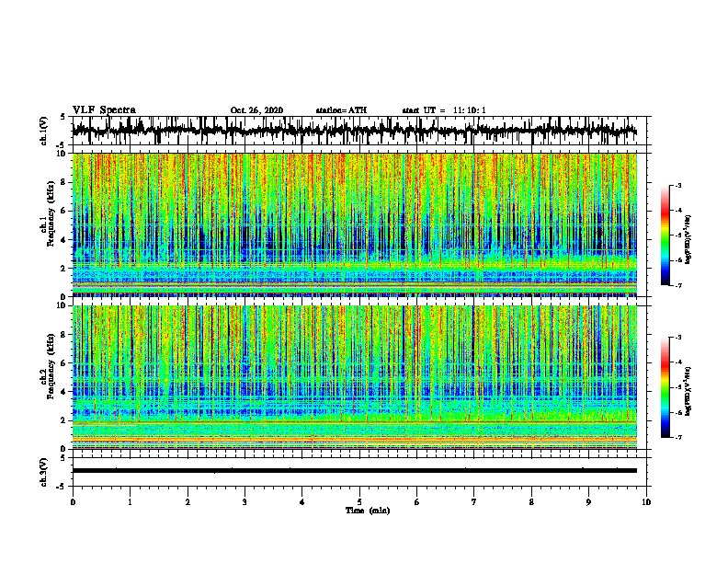Click the ch.1 frequency tick label '8'
Image resolution: width=728 pixels, height=563 pixels.
[x=64, y=182]
